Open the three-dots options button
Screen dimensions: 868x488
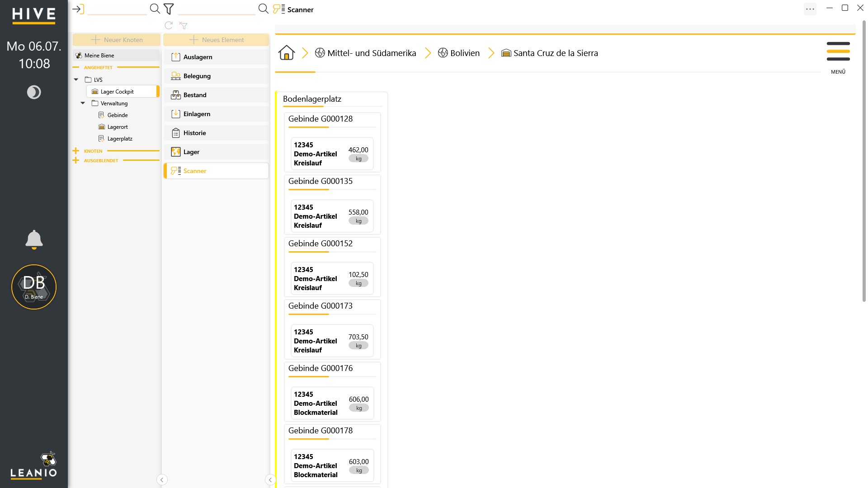pyautogui.click(x=810, y=9)
